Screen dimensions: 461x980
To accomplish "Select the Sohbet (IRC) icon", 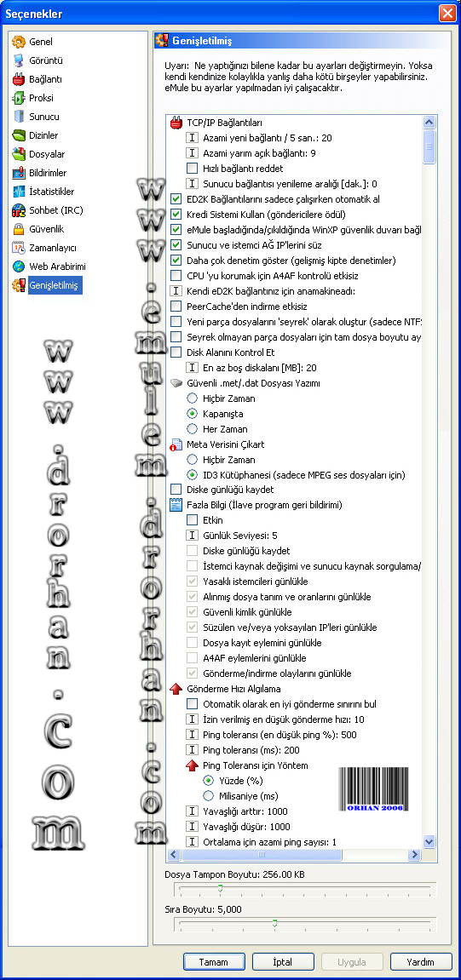I will point(19,210).
